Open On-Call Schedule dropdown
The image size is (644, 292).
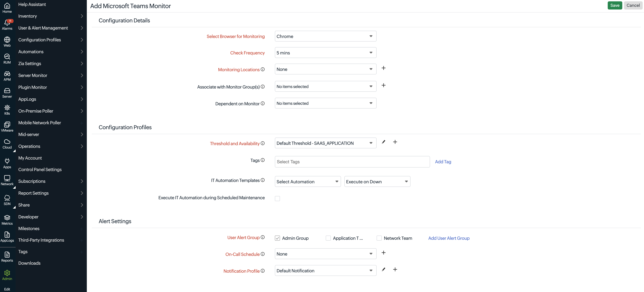tap(326, 254)
